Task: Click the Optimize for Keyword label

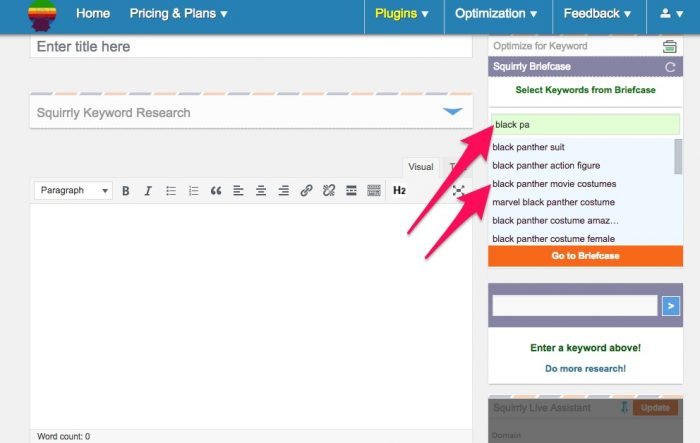Action: 540,46
